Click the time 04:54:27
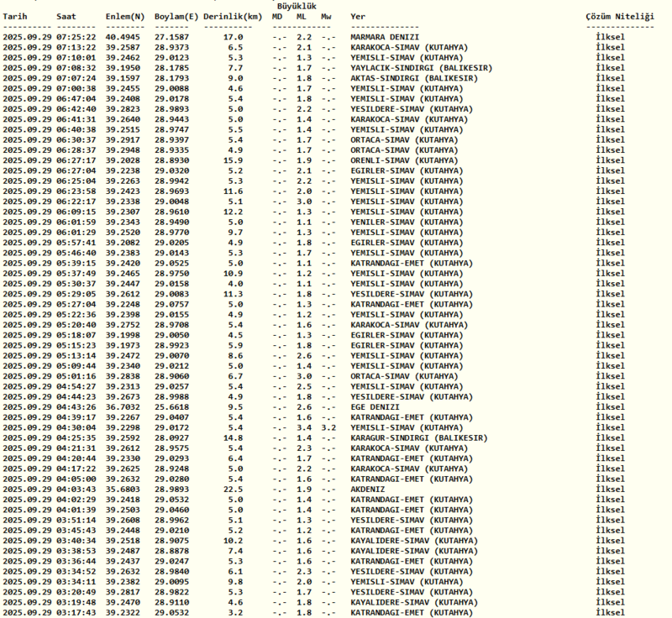 point(76,387)
